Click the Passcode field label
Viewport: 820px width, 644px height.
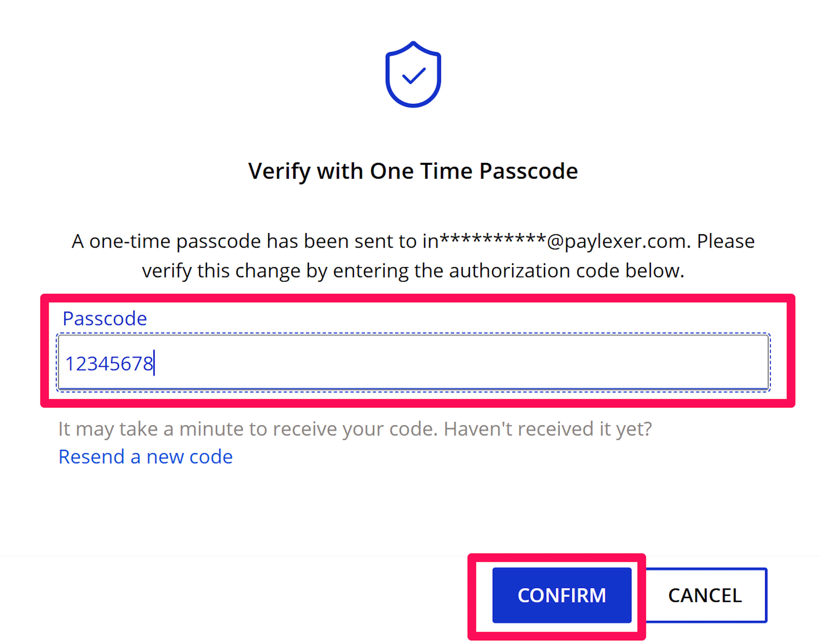105,319
